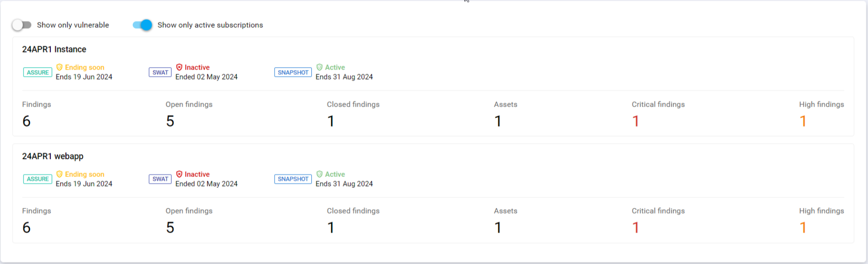Click SNAPSHOT badge in 24APR1 Instance card
Viewport: 868px width, 264px height.
pyautogui.click(x=293, y=72)
